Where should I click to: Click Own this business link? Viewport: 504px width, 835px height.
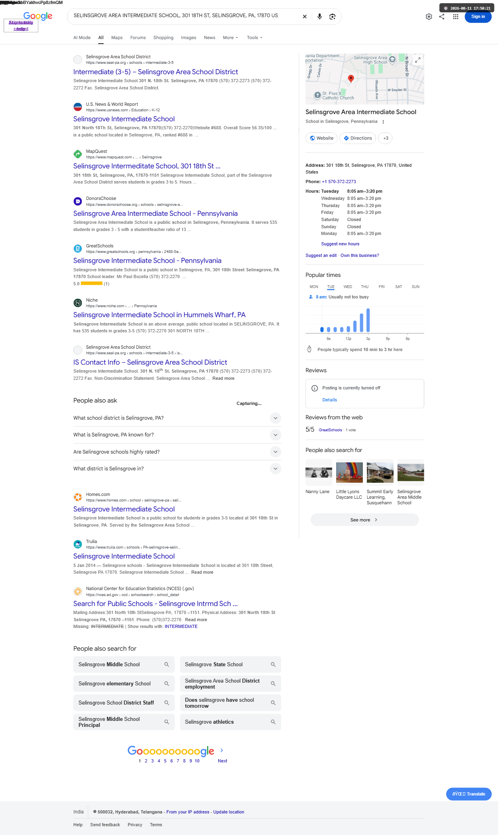pos(360,255)
